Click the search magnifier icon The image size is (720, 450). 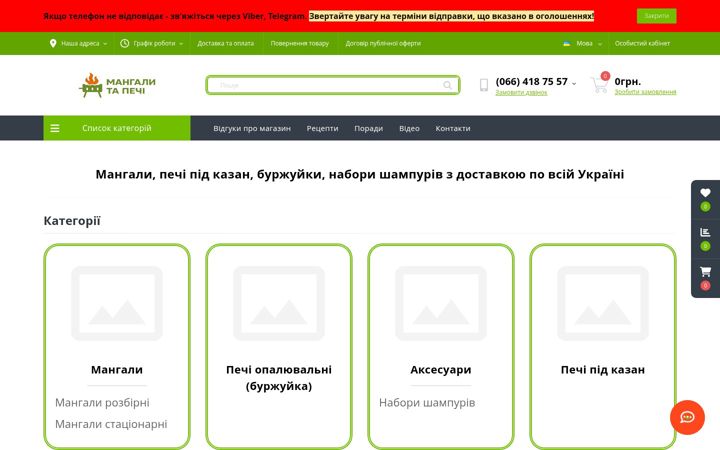tap(447, 85)
